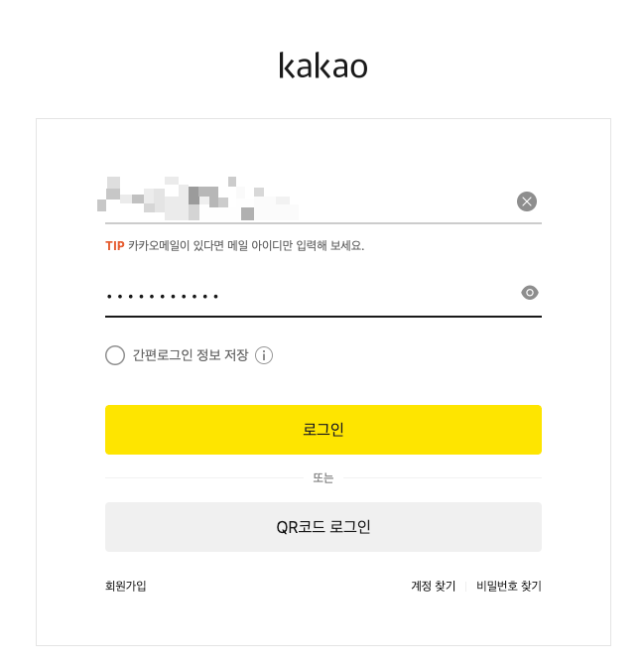The height and width of the screenshot is (666, 644).
Task: Show password using the eye icon
Action: (529, 293)
